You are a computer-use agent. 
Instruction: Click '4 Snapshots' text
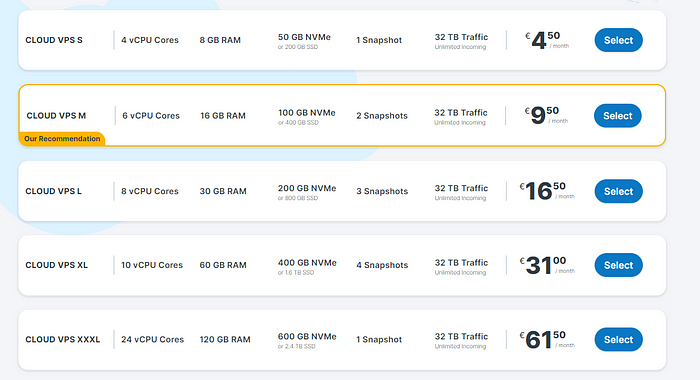[382, 265]
